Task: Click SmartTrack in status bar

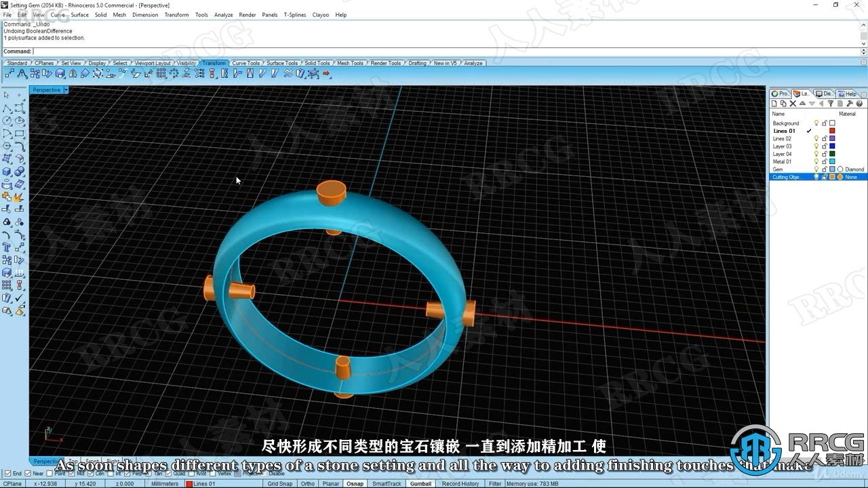Action: (387, 483)
